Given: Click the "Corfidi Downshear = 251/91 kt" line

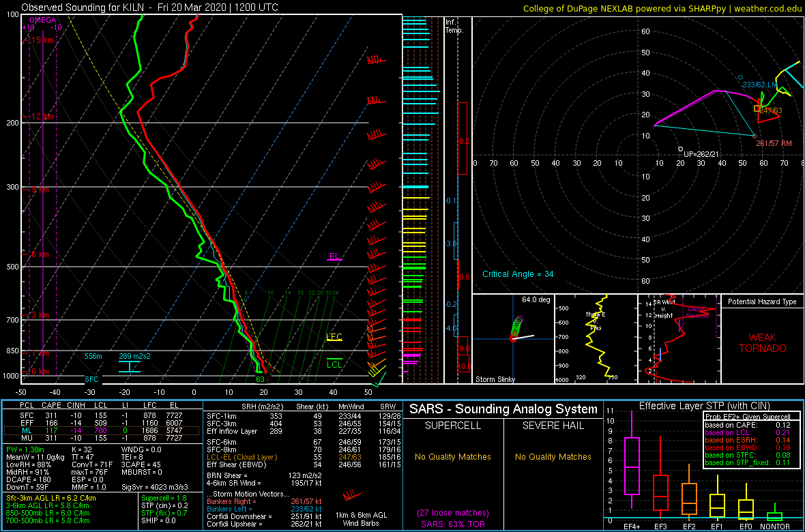Looking at the screenshot, I should click(265, 516).
